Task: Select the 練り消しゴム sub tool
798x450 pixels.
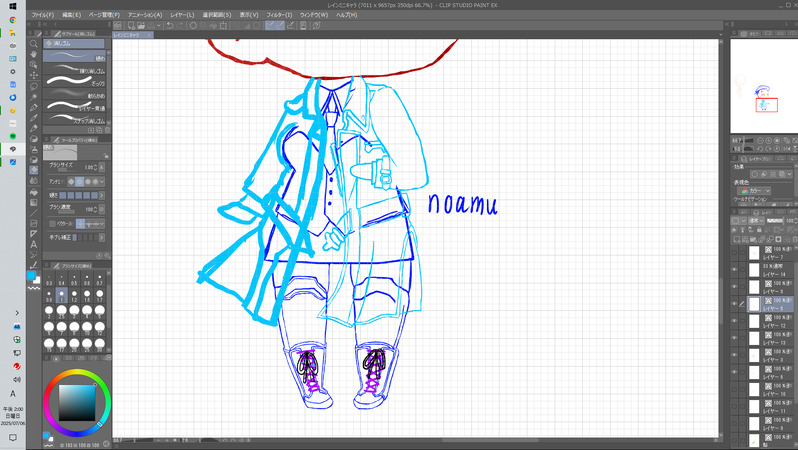Action: 74,69
